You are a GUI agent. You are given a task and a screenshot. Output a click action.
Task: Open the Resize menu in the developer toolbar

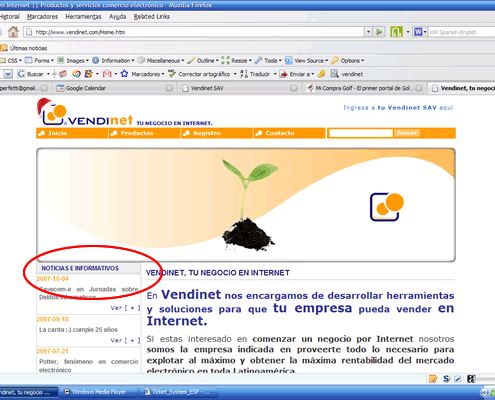coord(236,61)
